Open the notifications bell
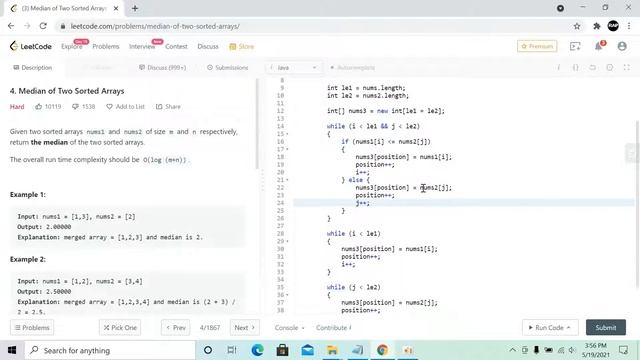Image resolution: width=640 pixels, height=360 pixels. point(599,46)
